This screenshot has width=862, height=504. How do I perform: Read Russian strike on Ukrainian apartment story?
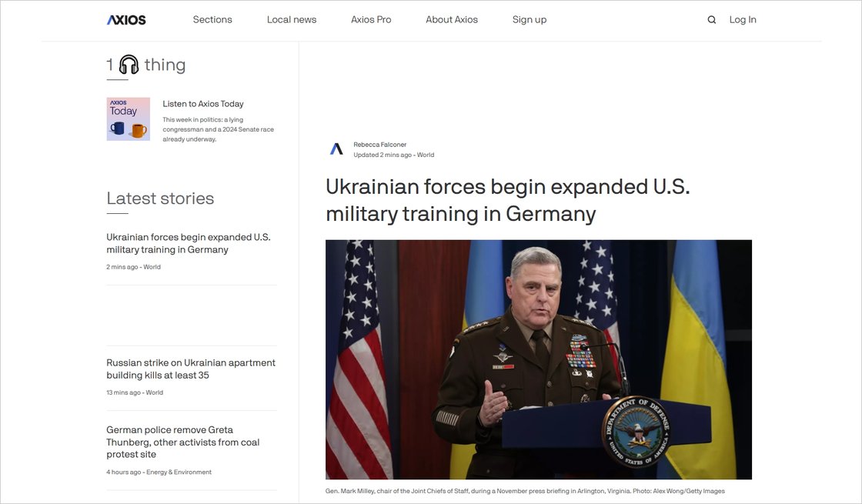pos(191,369)
